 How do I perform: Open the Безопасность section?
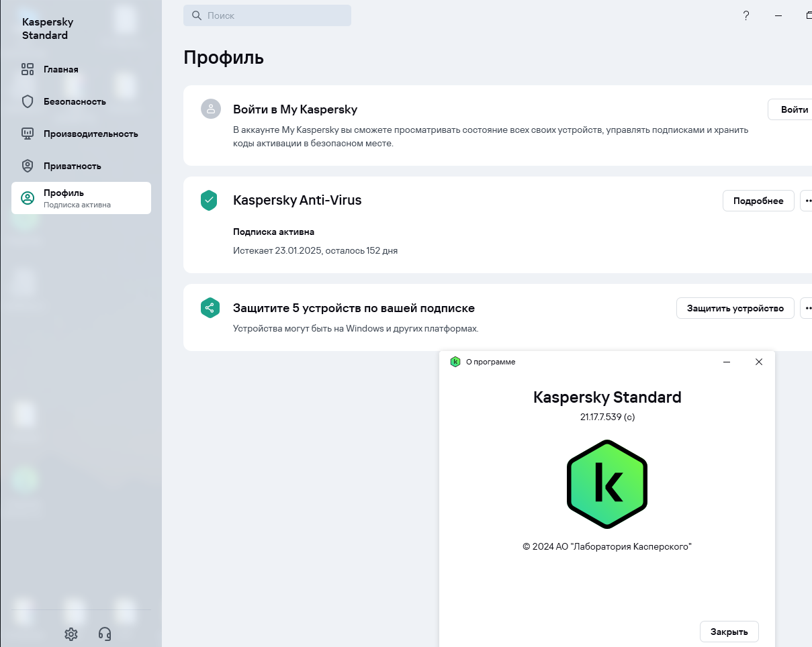[x=81, y=101]
